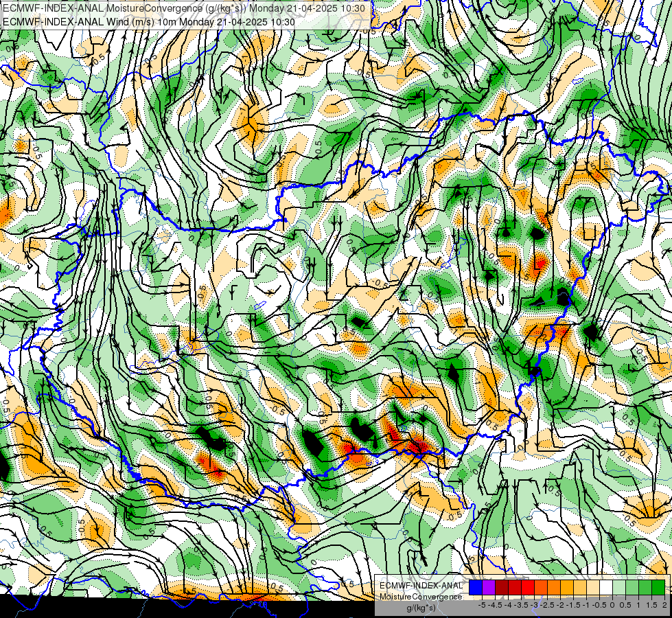The image size is (672, 618).
Task: Click the MoistureConvergence legend label
Action: pyautogui.click(x=421, y=597)
